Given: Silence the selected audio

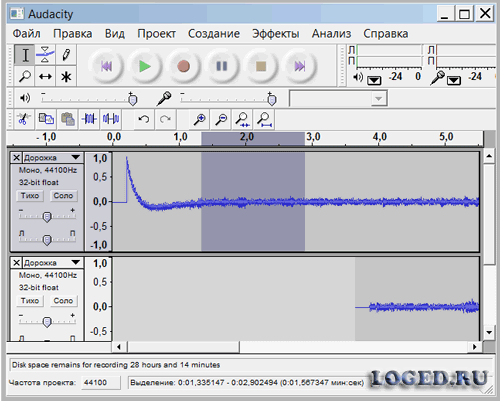Looking at the screenshot, I should pyautogui.click(x=111, y=119).
